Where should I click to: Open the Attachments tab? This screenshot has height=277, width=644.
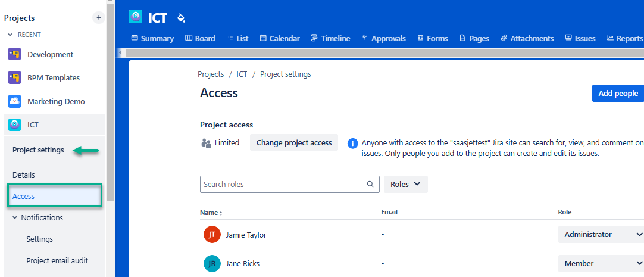pos(527,38)
